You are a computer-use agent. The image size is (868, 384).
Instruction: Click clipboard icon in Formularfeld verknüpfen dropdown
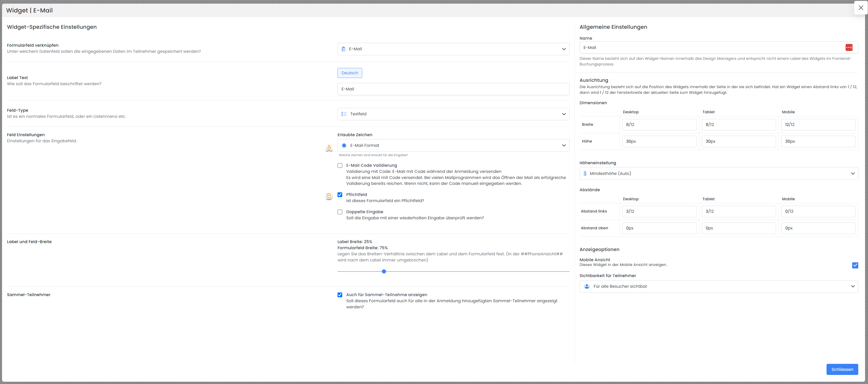point(343,49)
